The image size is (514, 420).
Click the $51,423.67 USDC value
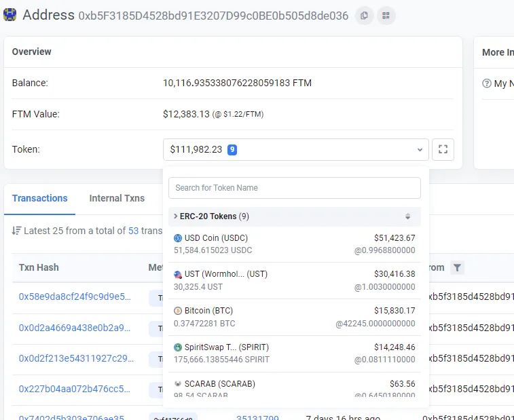(x=394, y=238)
